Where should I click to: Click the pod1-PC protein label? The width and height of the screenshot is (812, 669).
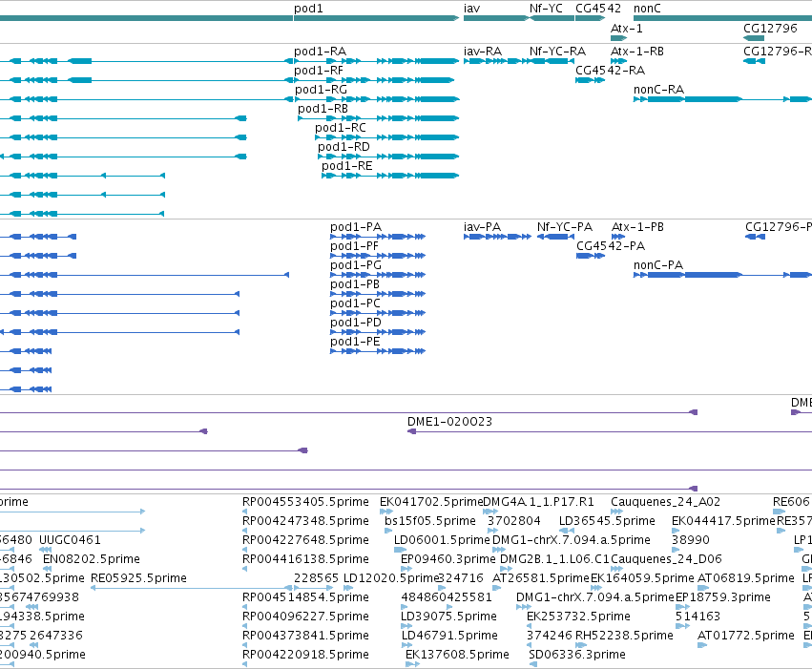point(355,303)
